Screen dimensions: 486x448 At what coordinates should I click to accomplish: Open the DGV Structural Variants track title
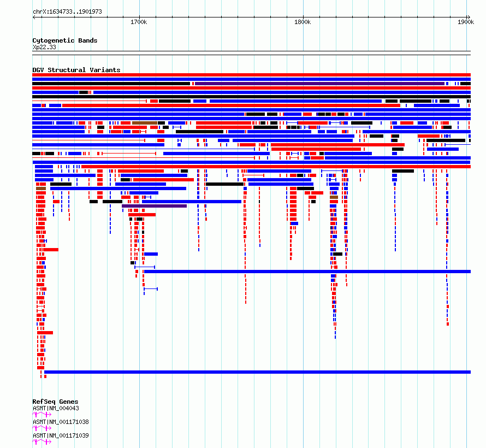coord(76,70)
